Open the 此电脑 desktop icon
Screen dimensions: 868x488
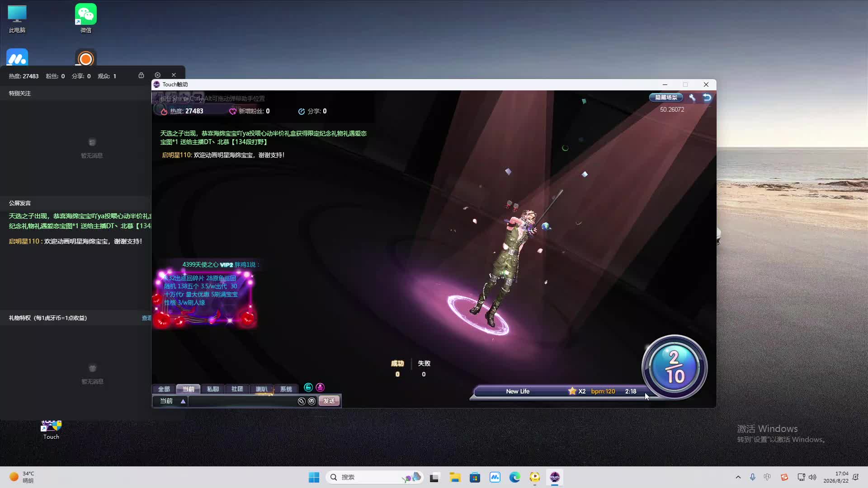[17, 18]
